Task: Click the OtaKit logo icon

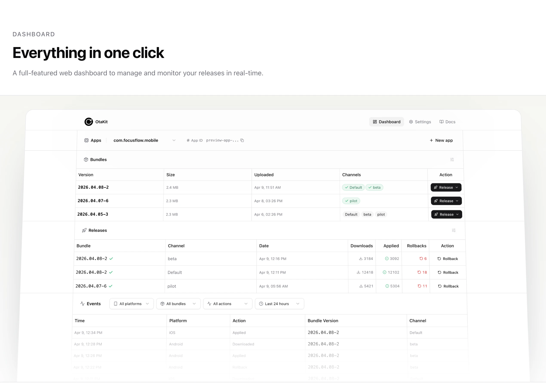Action: point(89,122)
